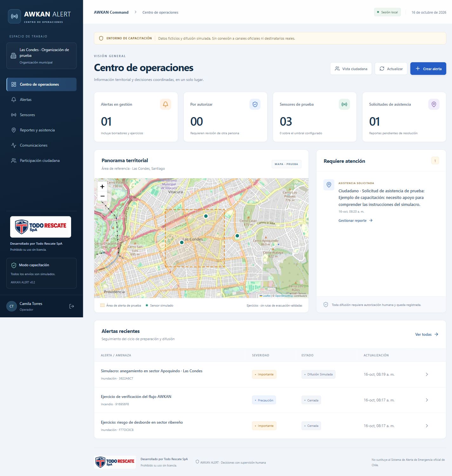
Task: Open the OpenStreetMap attribution link
Action: tap(284, 296)
